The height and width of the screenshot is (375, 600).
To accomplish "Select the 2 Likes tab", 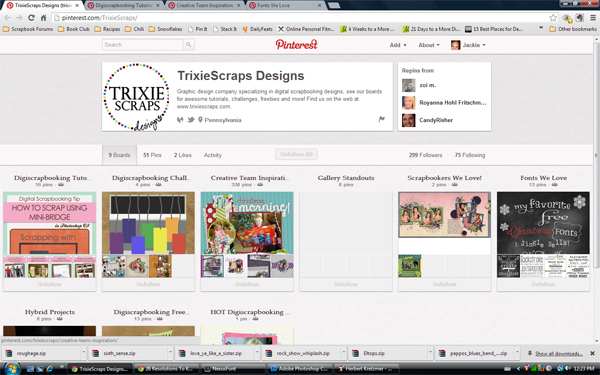I will [x=183, y=155].
